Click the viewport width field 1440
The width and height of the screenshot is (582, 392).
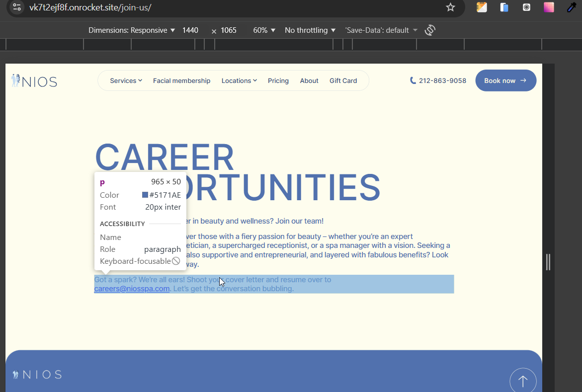tap(190, 30)
